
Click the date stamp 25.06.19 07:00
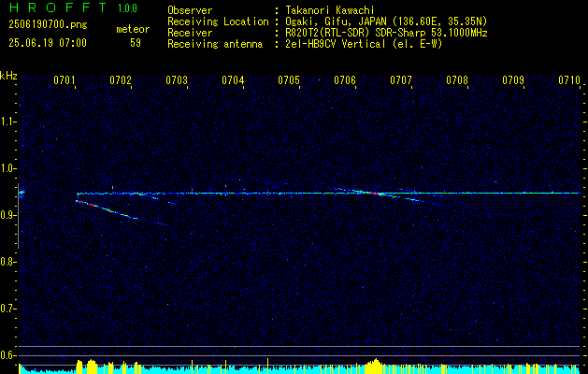48,43
